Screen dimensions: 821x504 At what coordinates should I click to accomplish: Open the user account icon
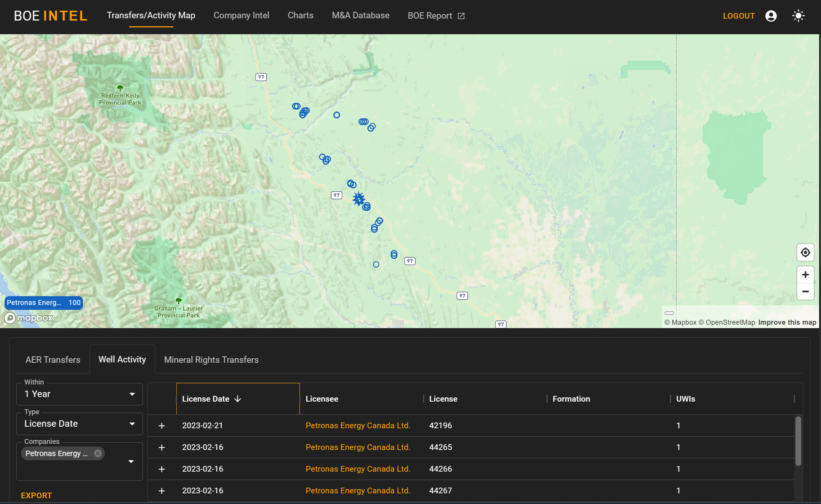[771, 16]
